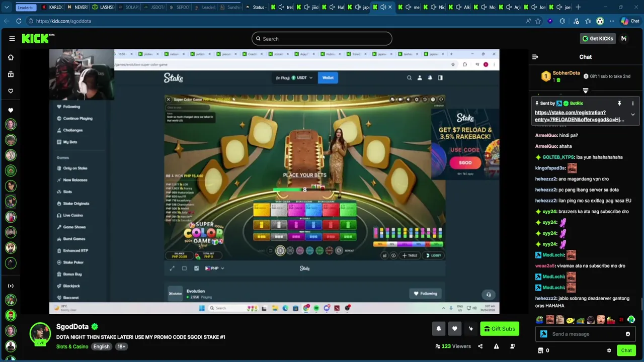Image resolution: width=644 pixels, height=362 pixels.
Task: Click the follow heart button under the stream
Action: click(x=455, y=329)
